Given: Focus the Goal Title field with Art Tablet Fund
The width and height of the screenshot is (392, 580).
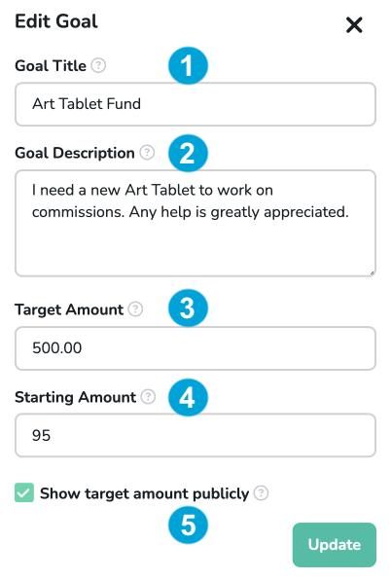Looking at the screenshot, I should pos(196,104).
